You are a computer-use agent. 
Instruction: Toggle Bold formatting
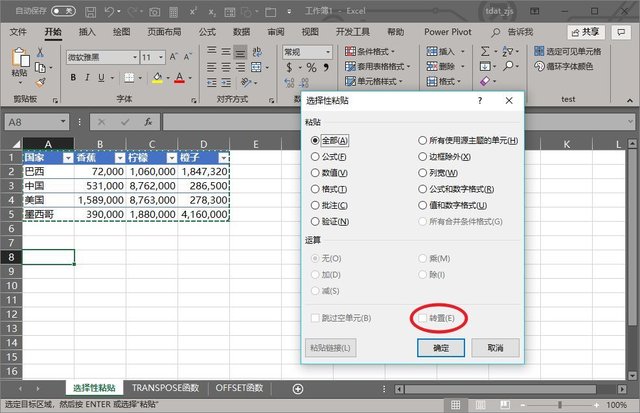[73, 78]
